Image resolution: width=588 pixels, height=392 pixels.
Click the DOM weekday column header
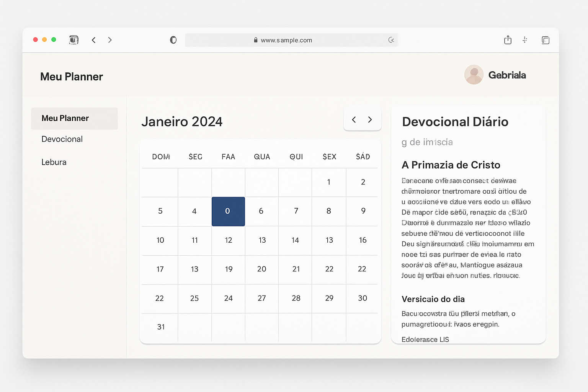click(x=161, y=157)
